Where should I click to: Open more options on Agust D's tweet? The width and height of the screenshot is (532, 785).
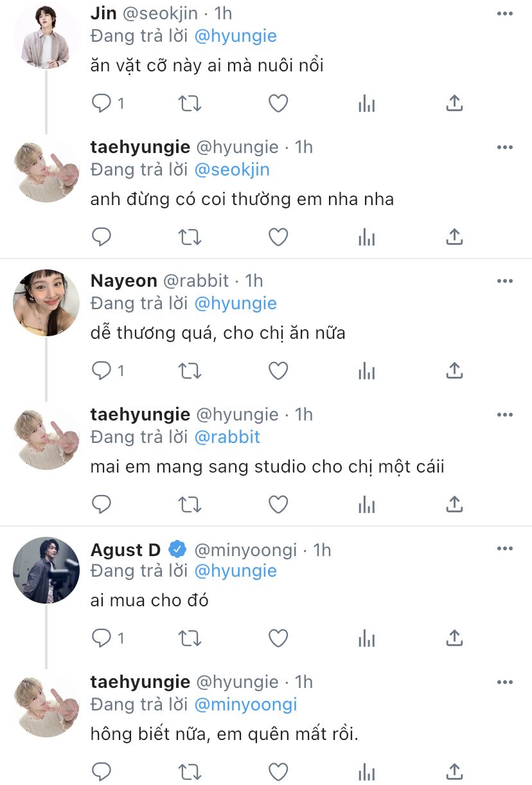pos(505,549)
